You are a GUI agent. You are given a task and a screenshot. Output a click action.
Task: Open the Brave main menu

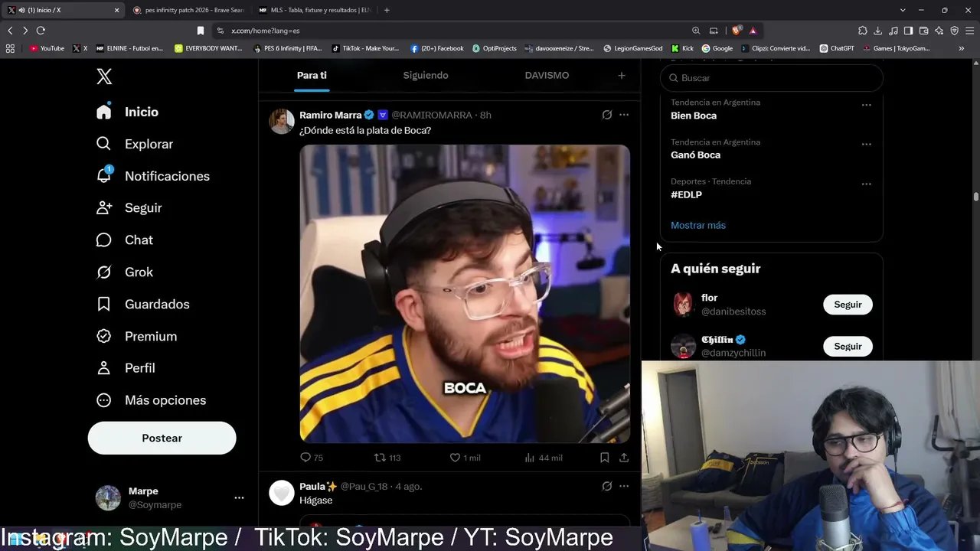pos(969,31)
